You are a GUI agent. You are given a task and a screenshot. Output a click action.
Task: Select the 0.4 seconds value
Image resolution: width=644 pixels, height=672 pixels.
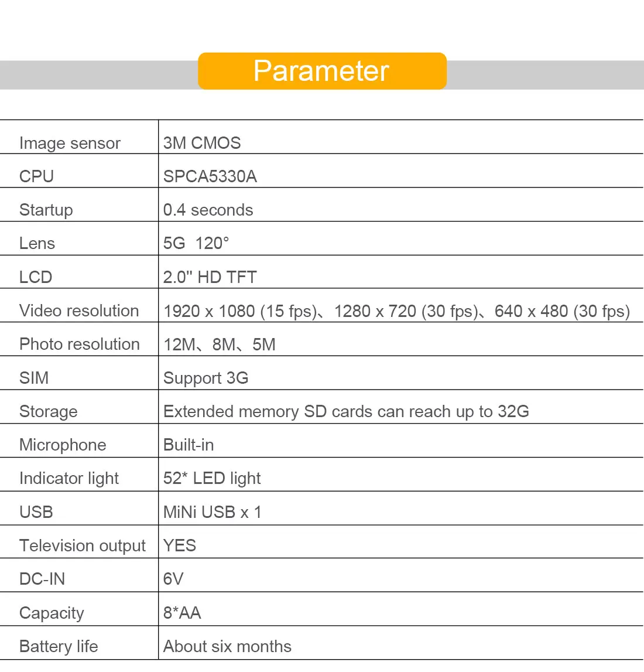coord(208,210)
